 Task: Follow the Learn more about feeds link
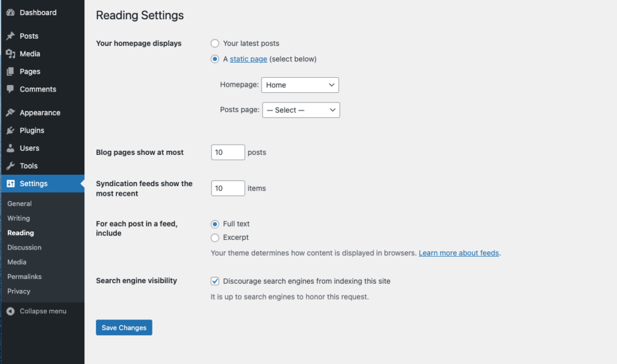pos(459,253)
